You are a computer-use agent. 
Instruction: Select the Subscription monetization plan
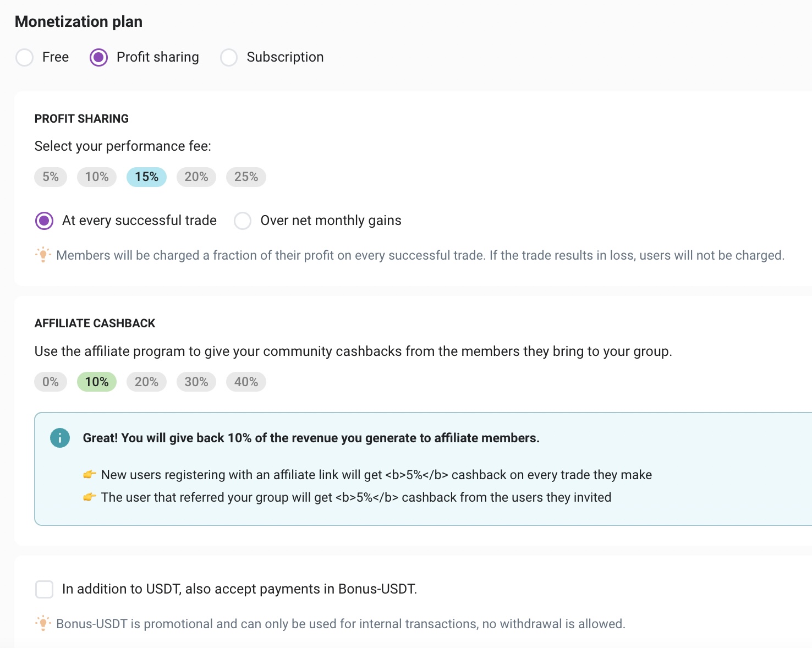pos(229,57)
